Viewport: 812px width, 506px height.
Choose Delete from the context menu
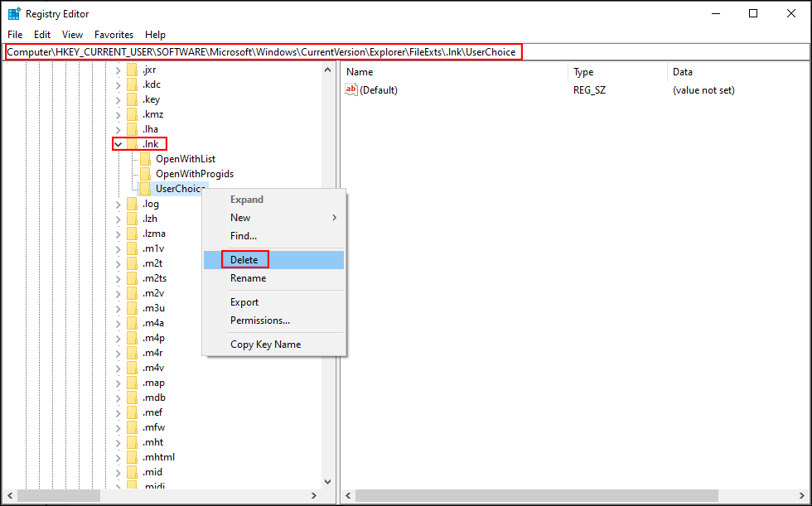click(x=274, y=260)
